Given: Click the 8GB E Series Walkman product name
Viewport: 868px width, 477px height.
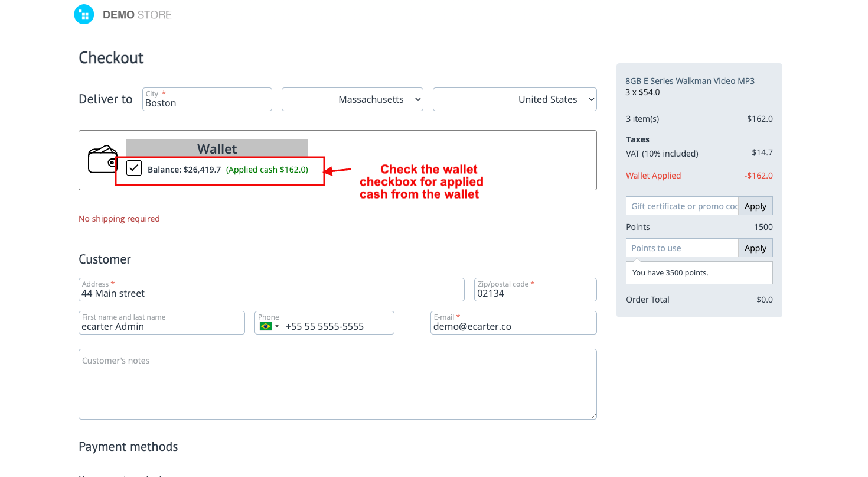Looking at the screenshot, I should point(690,81).
